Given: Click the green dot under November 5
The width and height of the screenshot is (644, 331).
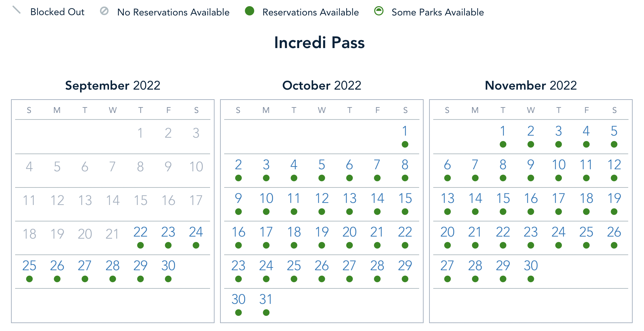Looking at the screenshot, I should [x=614, y=144].
